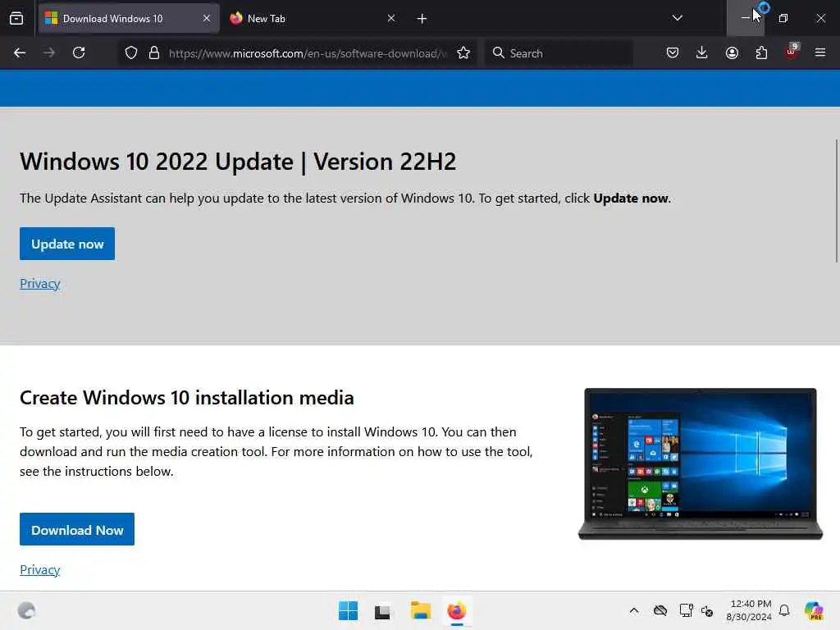Image resolution: width=840 pixels, height=630 pixels.
Task: Open the widgets icon on the taskbar
Action: tap(26, 610)
